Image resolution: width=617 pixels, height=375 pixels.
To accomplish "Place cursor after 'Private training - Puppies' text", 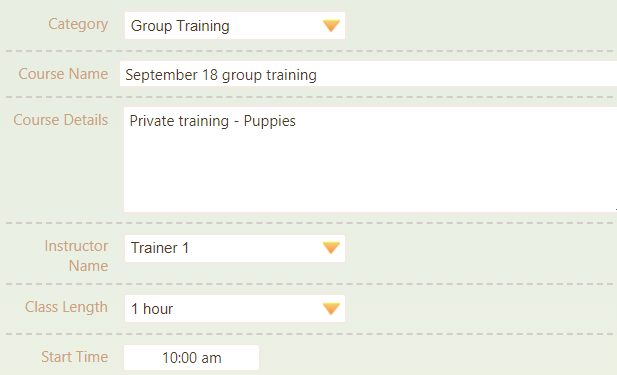I will [297, 121].
